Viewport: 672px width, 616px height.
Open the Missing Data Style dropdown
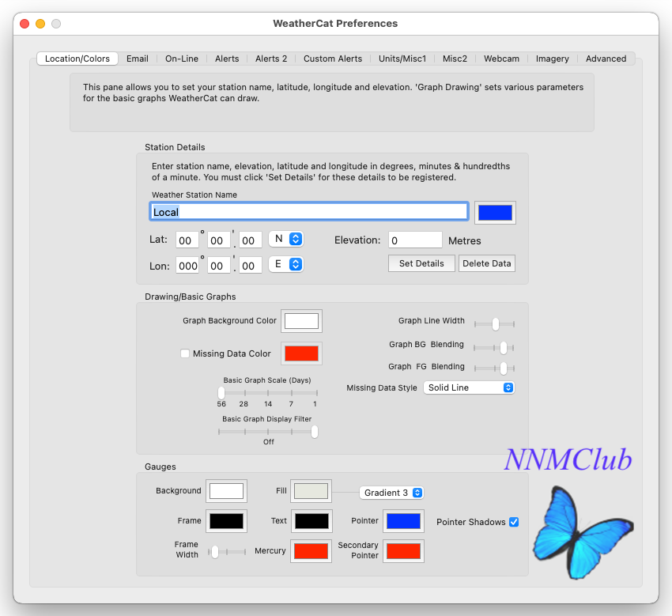pyautogui.click(x=469, y=387)
